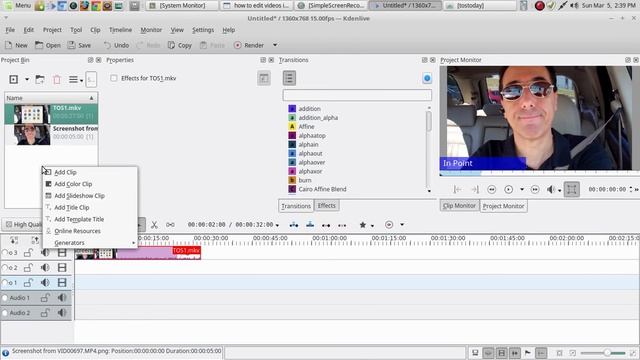Click the set zone out-point icon in monitor
Image resolution: width=640 pixels, height=360 pixels.
(x=475, y=189)
